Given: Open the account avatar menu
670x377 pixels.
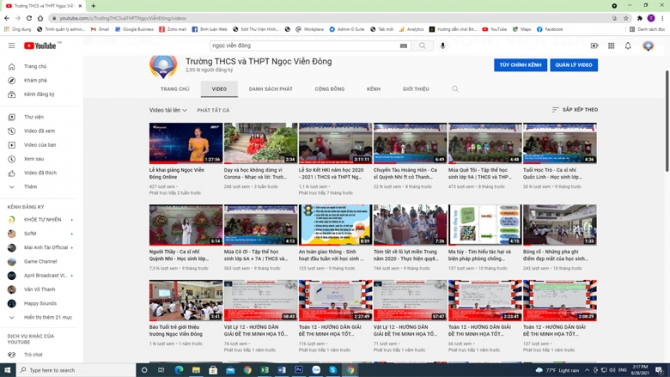Looking at the screenshot, I should 648,46.
